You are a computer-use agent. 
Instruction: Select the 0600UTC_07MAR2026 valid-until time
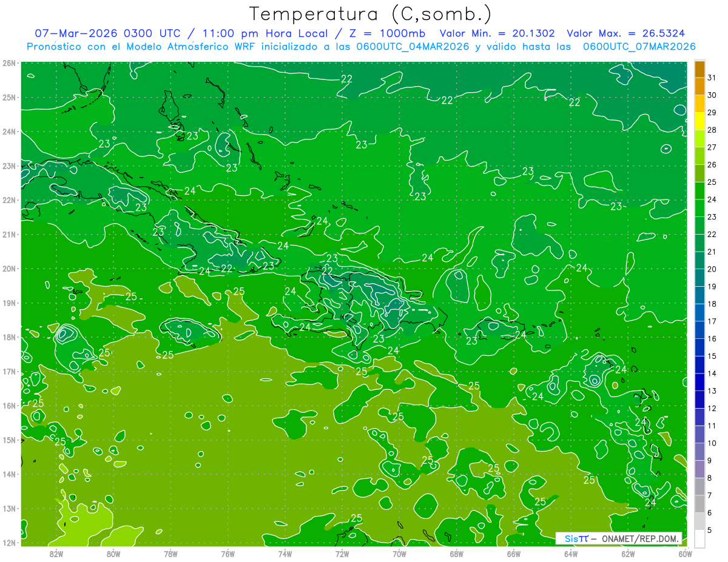tap(639, 46)
